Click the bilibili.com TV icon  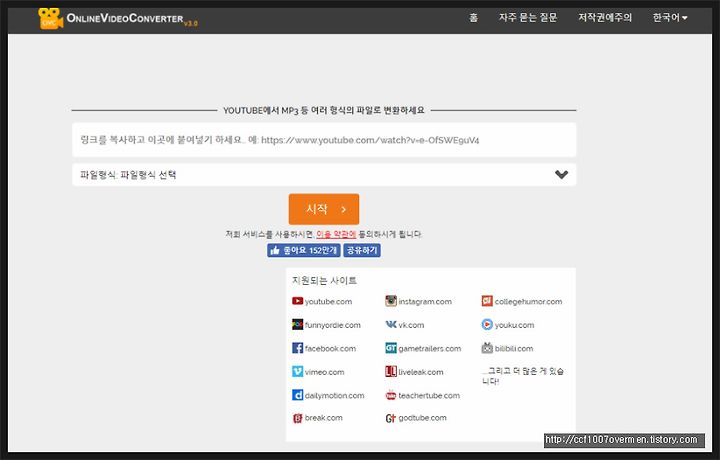point(487,348)
